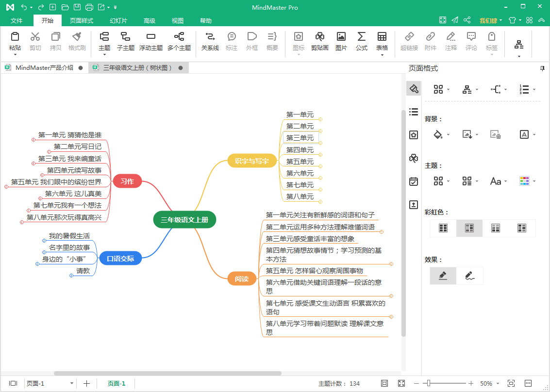Click the 口语交际 branch node

[x=120, y=259]
